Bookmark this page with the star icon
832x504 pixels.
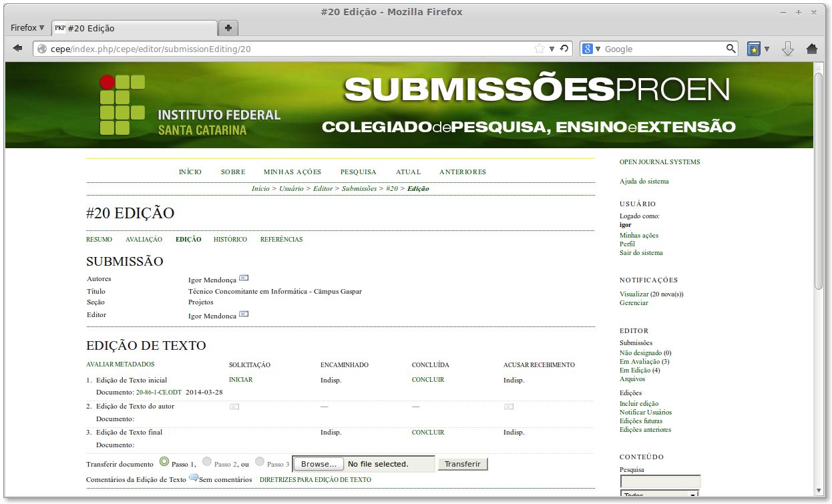[540, 49]
